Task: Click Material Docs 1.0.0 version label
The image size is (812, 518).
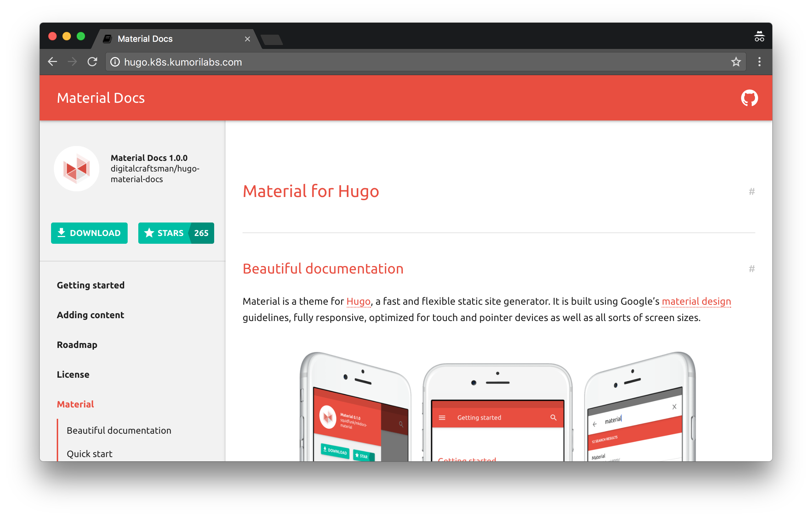Action: 149,158
